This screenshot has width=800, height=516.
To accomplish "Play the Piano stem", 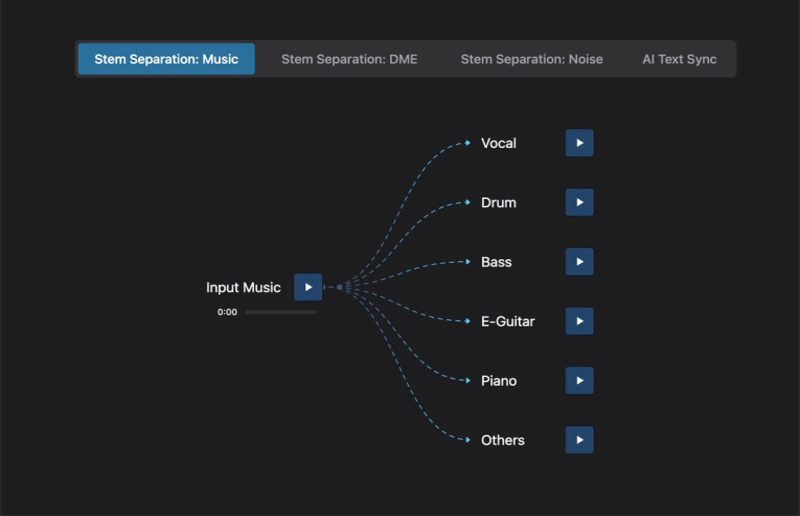I will pos(579,381).
